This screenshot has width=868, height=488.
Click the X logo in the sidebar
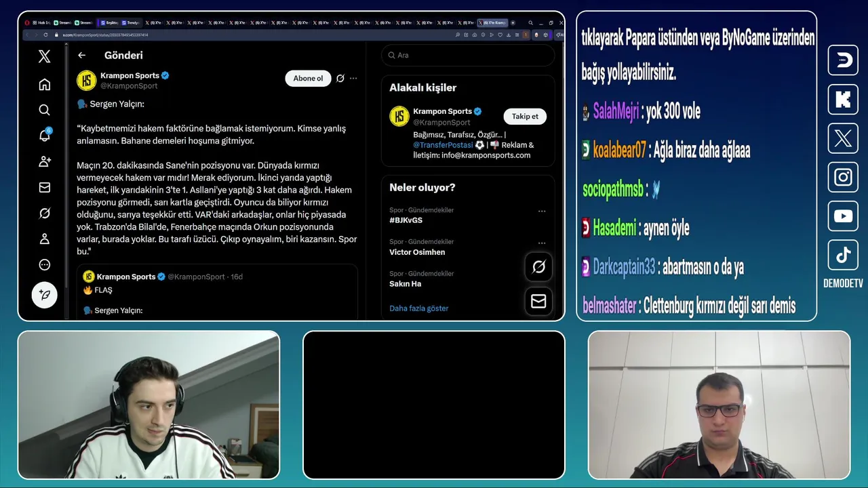[x=44, y=56]
